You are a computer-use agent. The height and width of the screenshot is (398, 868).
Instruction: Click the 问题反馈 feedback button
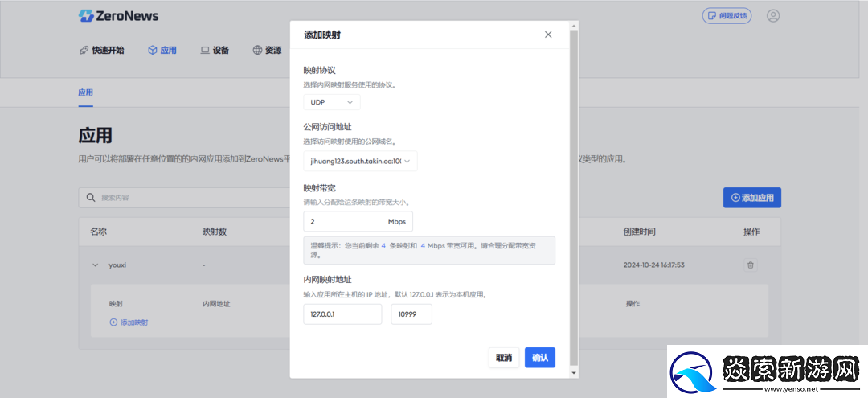(727, 15)
